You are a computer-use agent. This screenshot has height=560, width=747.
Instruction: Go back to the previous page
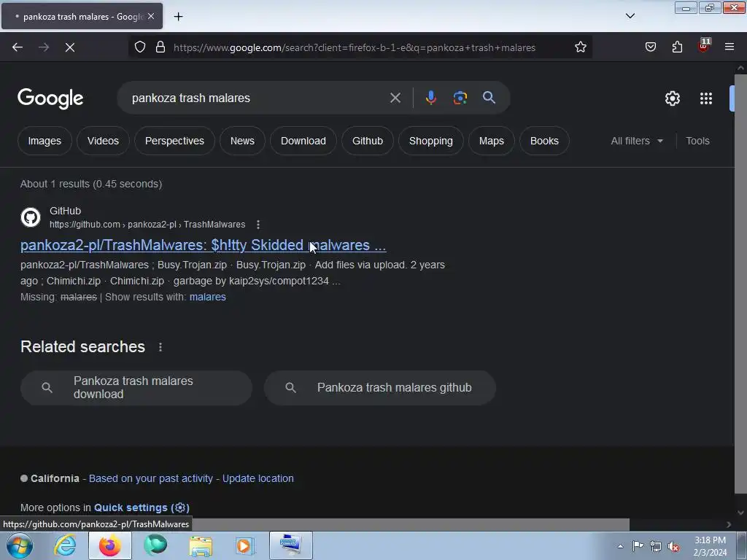[x=18, y=47]
